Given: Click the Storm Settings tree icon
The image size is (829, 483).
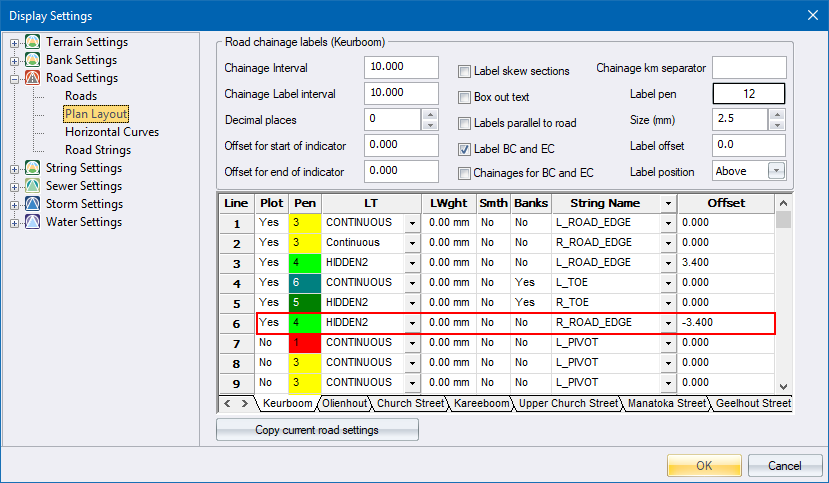Looking at the screenshot, I should (x=33, y=204).
